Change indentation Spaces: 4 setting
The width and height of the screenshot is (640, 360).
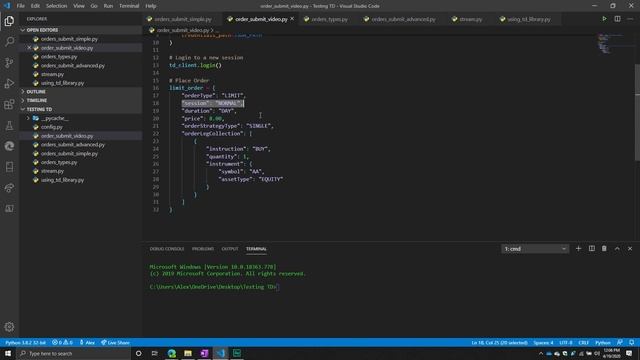543,342
